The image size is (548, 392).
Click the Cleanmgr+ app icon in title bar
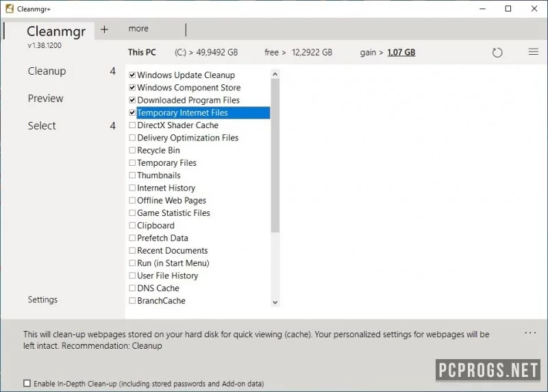coord(10,8)
